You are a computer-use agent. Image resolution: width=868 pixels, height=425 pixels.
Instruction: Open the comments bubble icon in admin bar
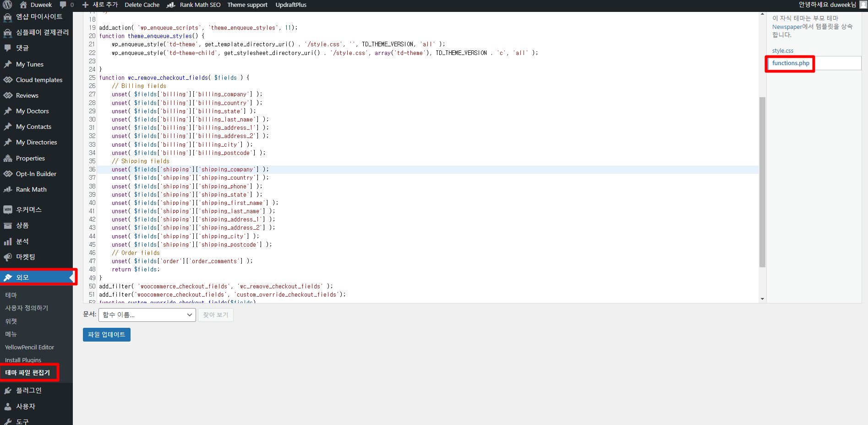tap(63, 5)
